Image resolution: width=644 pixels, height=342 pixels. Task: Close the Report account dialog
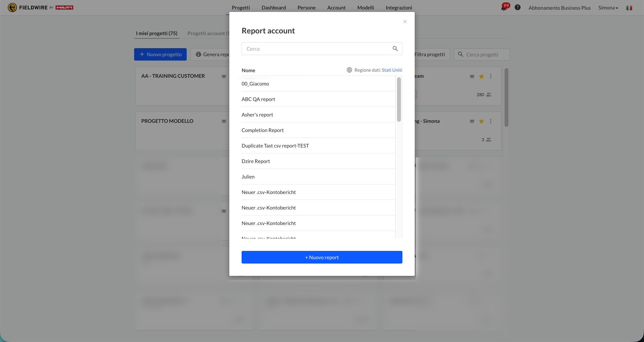point(405,22)
